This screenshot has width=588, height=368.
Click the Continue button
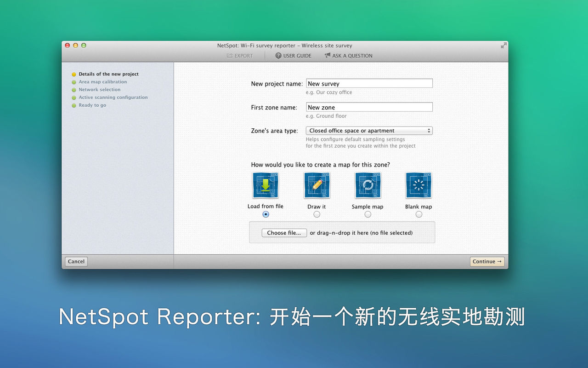pos(487,261)
